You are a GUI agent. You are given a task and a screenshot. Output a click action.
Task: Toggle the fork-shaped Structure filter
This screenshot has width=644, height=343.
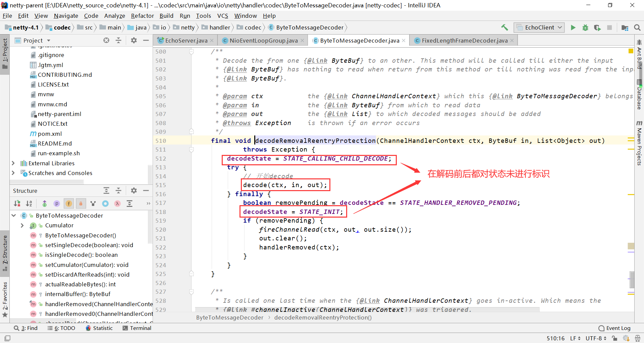pyautogui.click(x=93, y=203)
